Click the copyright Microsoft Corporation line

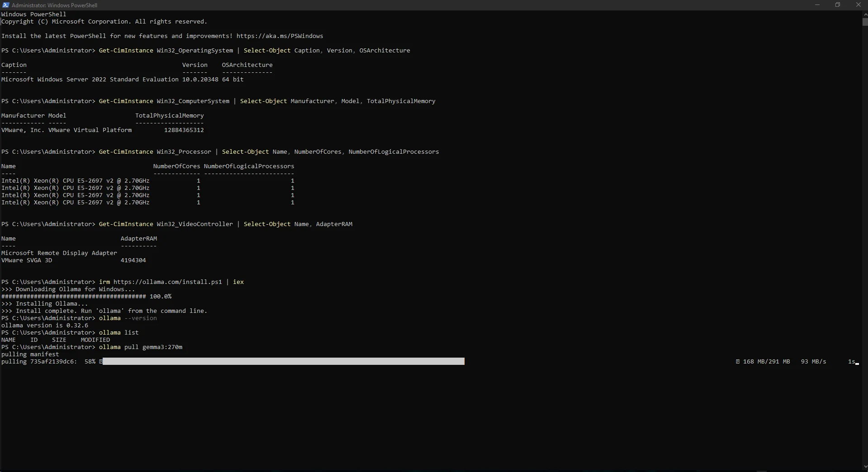pyautogui.click(x=104, y=22)
